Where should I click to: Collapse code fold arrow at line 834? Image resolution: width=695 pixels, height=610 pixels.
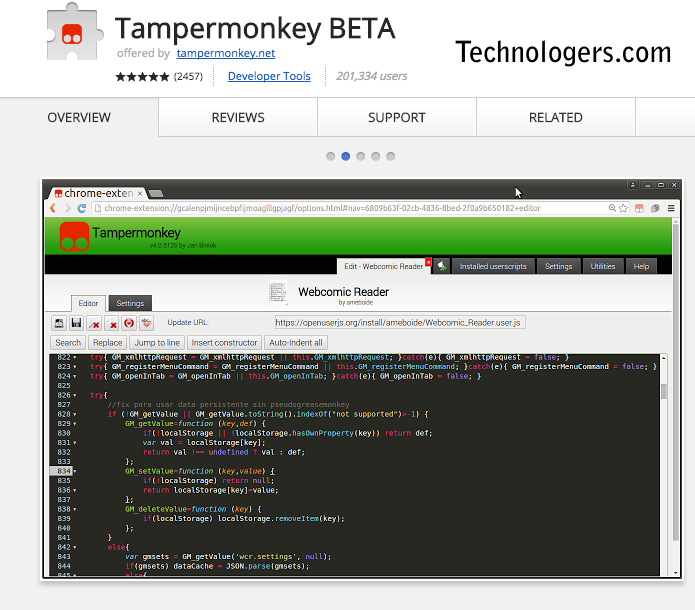pyautogui.click(x=74, y=472)
